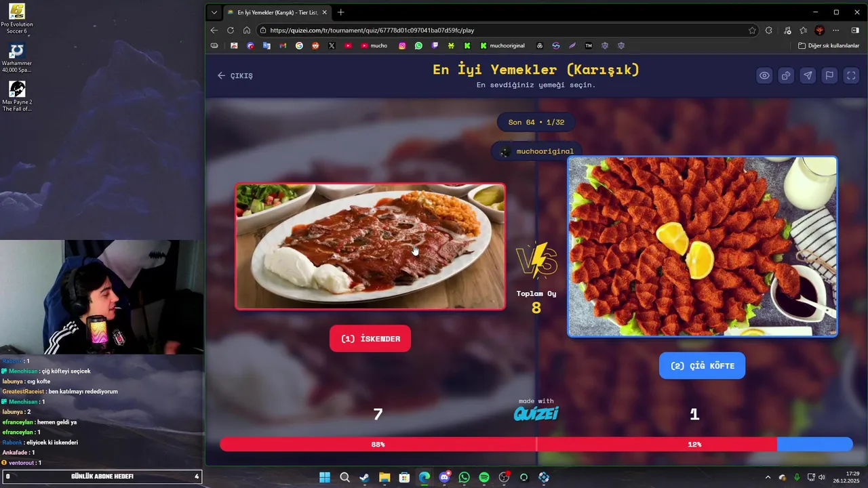The image size is (868, 488).
Task: Go back in the browser
Action: click(x=214, y=30)
